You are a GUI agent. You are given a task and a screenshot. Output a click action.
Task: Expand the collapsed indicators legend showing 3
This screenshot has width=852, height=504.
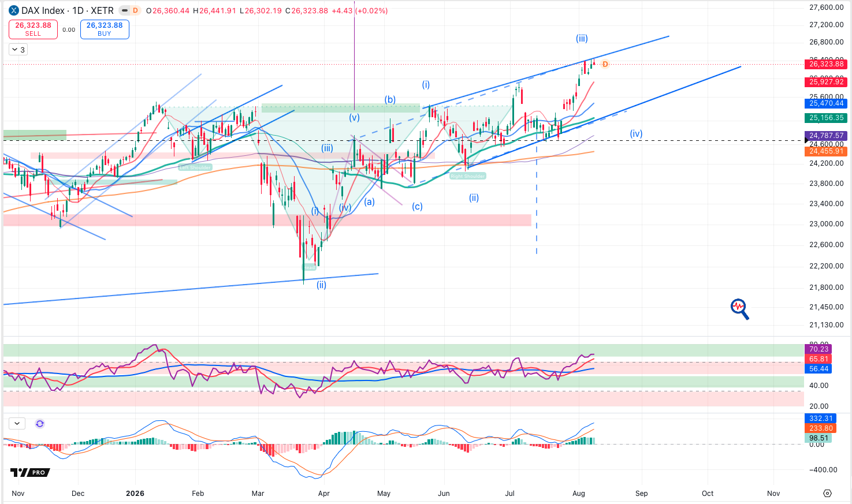(x=18, y=50)
